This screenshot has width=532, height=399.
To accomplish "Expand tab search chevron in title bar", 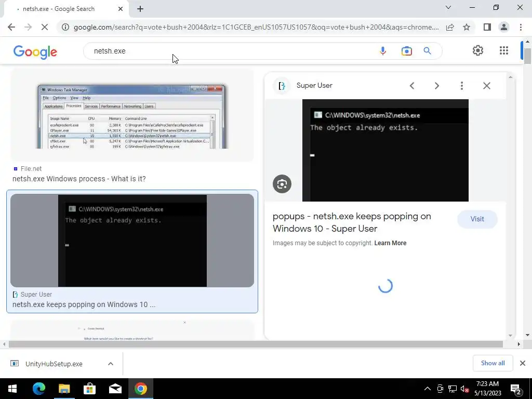I will coord(448,7).
